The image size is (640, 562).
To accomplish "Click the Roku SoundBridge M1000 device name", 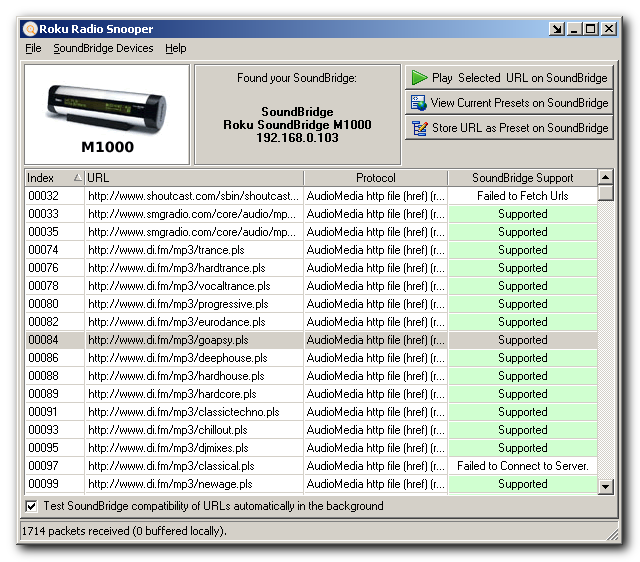I will click(x=297, y=124).
